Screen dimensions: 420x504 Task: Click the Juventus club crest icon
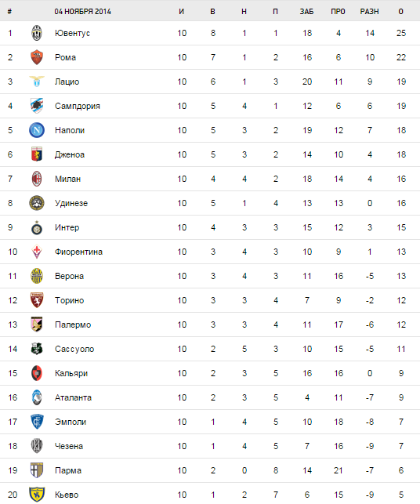37,33
